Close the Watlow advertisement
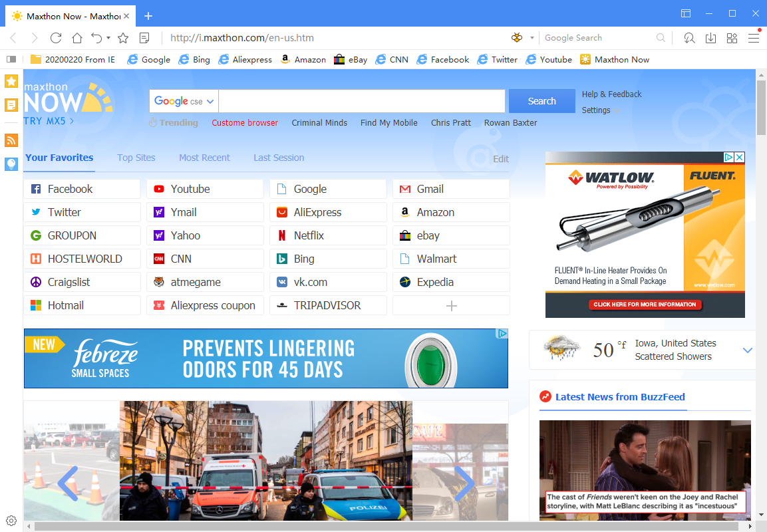Screen dimensions: 767x532 point(740,157)
